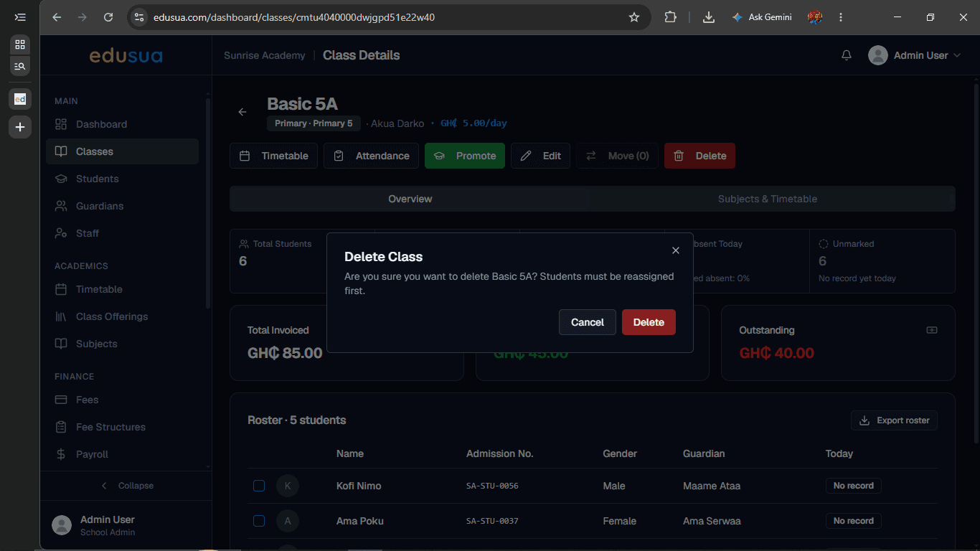
Task: Click admission number SA-STU-0056
Action: point(492,486)
